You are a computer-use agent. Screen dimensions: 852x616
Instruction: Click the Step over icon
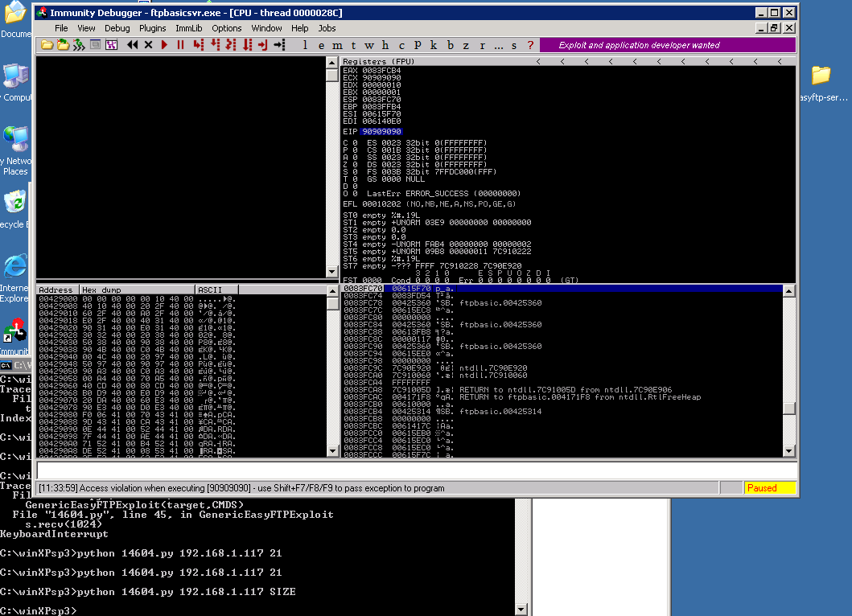(x=215, y=45)
